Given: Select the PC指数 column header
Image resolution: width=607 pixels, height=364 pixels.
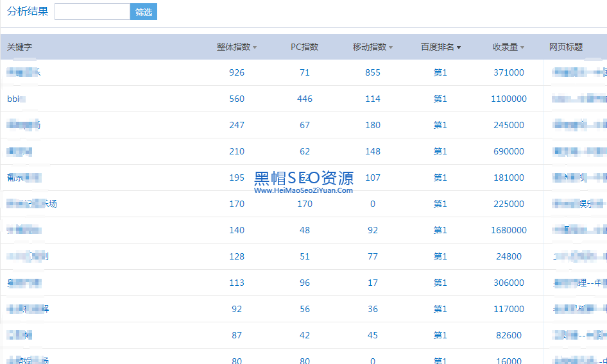Looking at the screenshot, I should (x=304, y=47).
